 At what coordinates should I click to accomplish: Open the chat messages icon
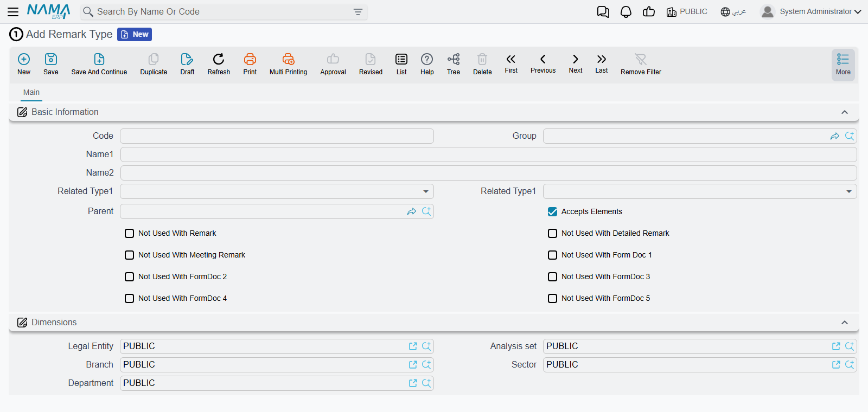[603, 12]
